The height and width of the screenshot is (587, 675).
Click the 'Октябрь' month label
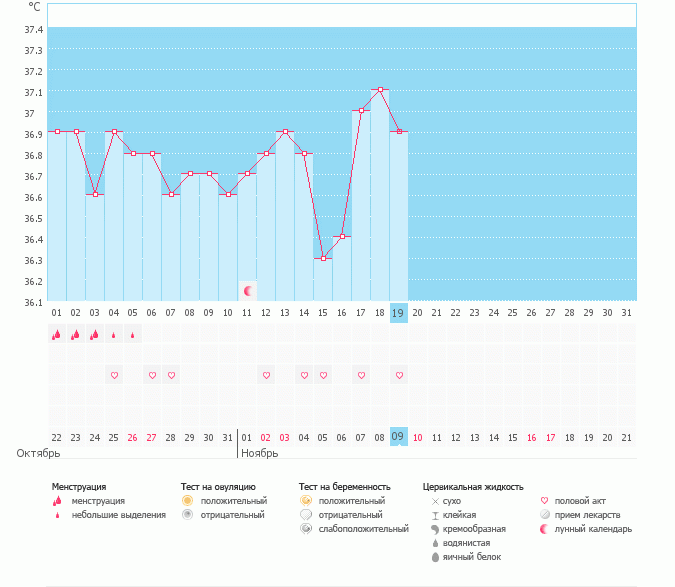click(x=38, y=453)
